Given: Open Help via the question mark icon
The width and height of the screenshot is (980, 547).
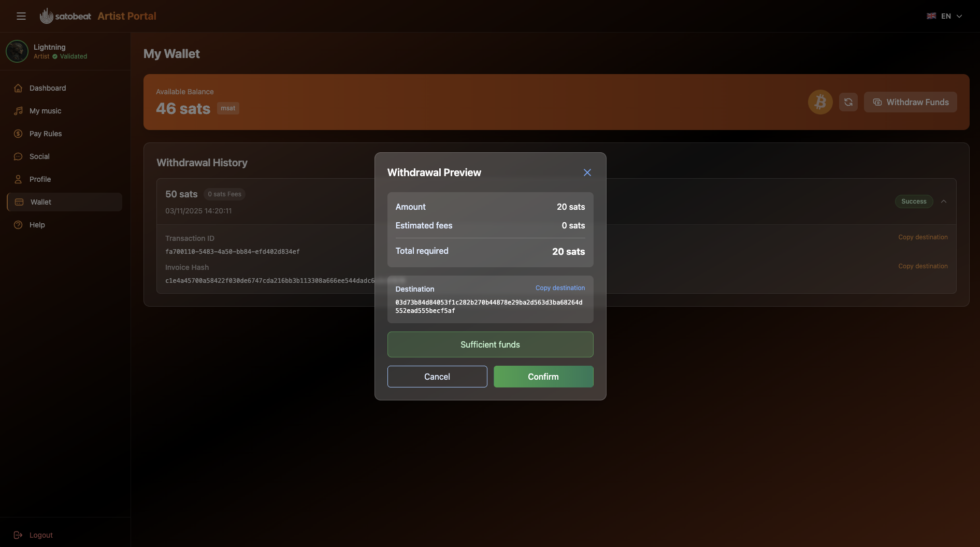Looking at the screenshot, I should [18, 225].
